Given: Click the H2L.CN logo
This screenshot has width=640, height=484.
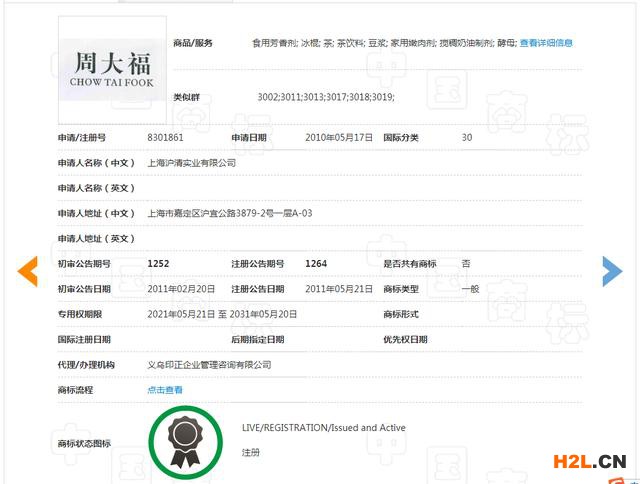Looking at the screenshot, I should [x=589, y=462].
